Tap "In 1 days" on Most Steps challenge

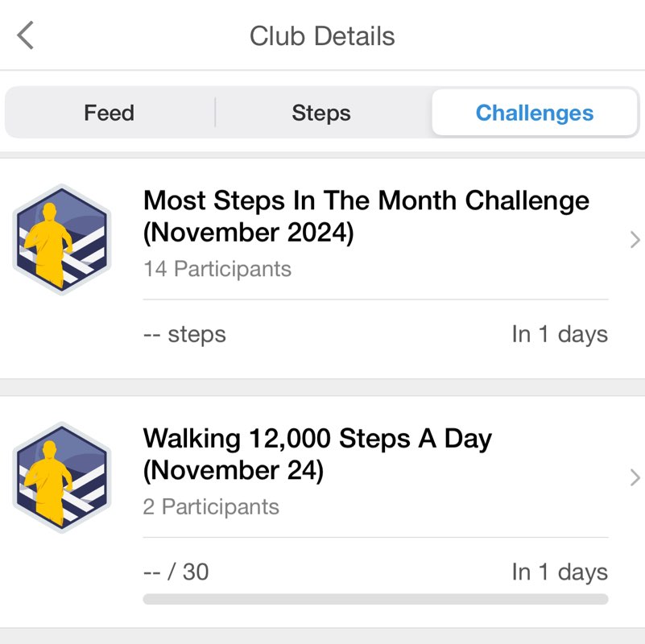560,334
